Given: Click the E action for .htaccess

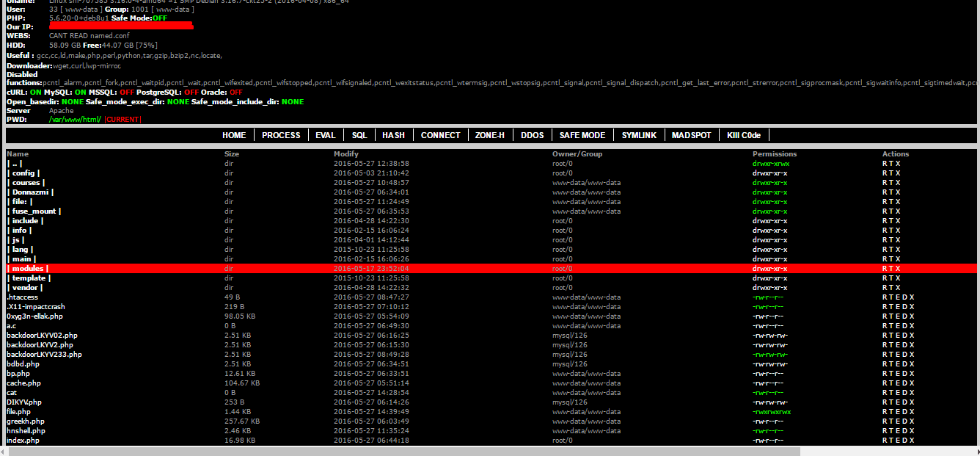Looking at the screenshot, I should tap(899, 297).
